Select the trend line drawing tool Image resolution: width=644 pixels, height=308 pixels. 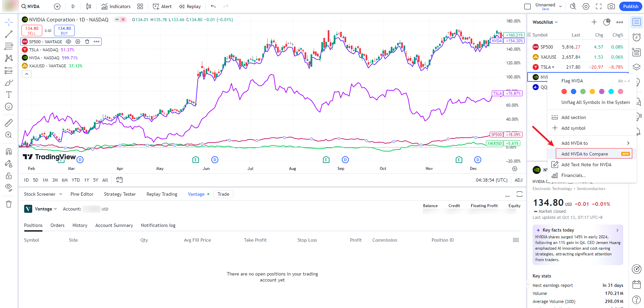9,34
